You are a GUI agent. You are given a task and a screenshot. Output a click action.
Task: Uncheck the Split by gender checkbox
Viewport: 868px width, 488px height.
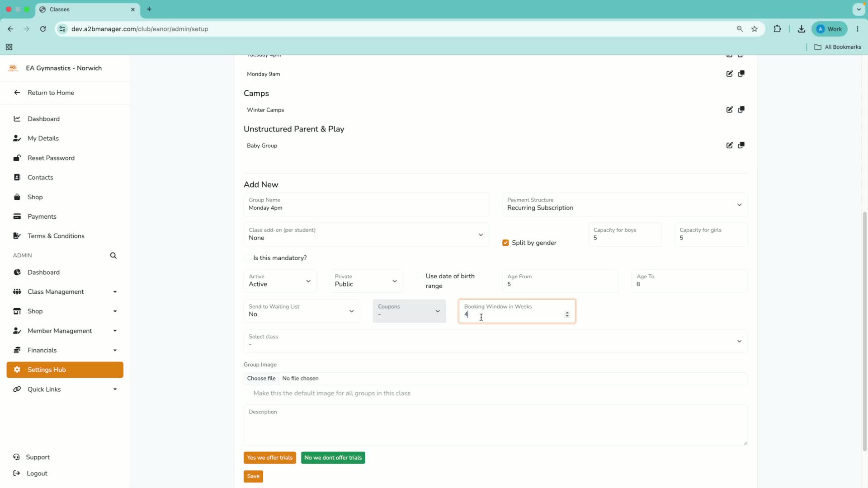point(505,243)
